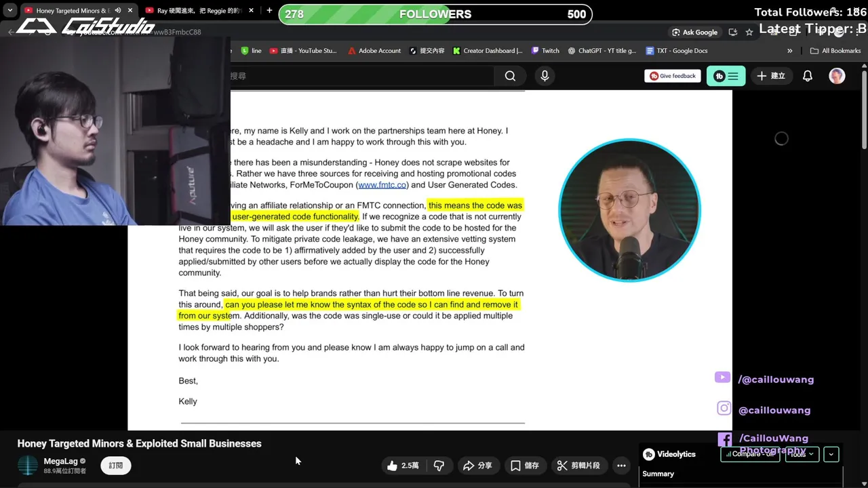Collapse the Videolytics panel with chevron
Image resolution: width=868 pixels, height=488 pixels.
(x=831, y=454)
